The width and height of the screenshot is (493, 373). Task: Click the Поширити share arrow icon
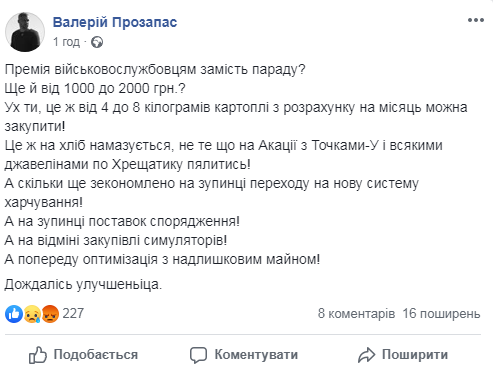tap(366, 355)
